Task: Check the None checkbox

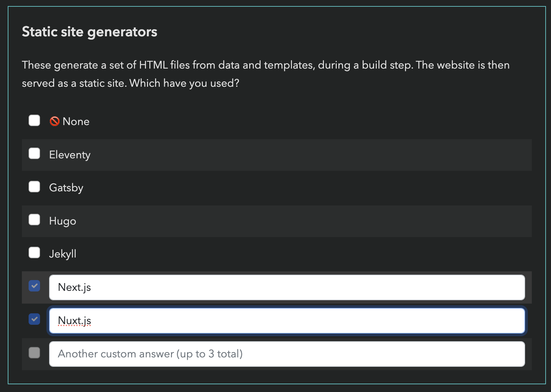Action: pos(34,120)
